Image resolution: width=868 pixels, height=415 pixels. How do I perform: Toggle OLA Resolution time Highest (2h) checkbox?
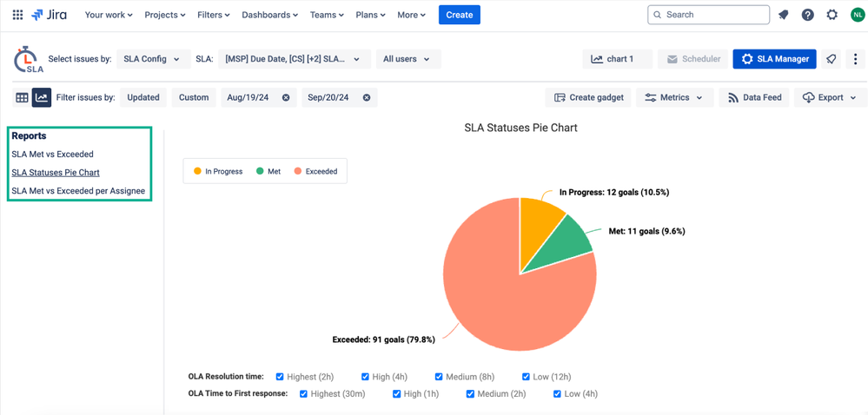pos(280,377)
